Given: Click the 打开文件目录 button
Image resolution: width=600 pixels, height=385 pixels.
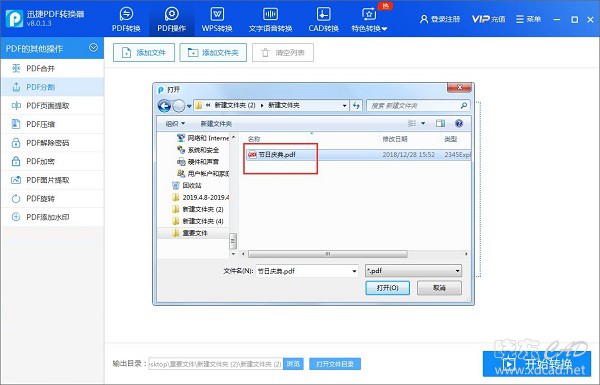Looking at the screenshot, I should pos(335,364).
